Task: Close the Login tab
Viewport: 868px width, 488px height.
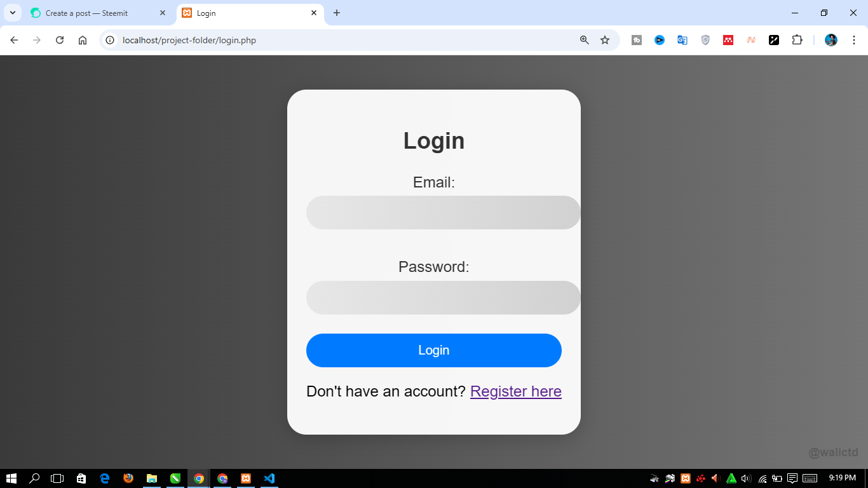Action: point(314,13)
